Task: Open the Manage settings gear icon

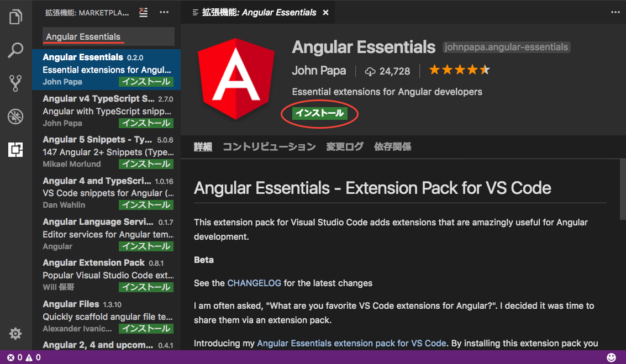Action: pyautogui.click(x=15, y=334)
